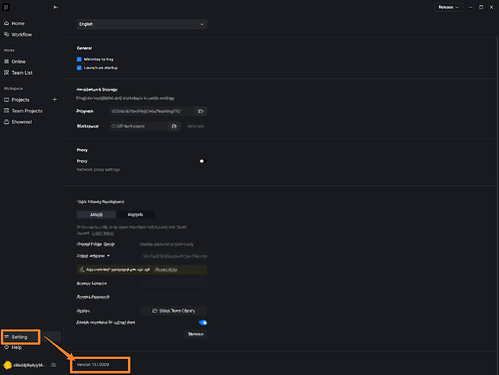This screenshot has width=499, height=375.
Task: Collapse the sidebar with the arrow icon
Action: pos(56,7)
